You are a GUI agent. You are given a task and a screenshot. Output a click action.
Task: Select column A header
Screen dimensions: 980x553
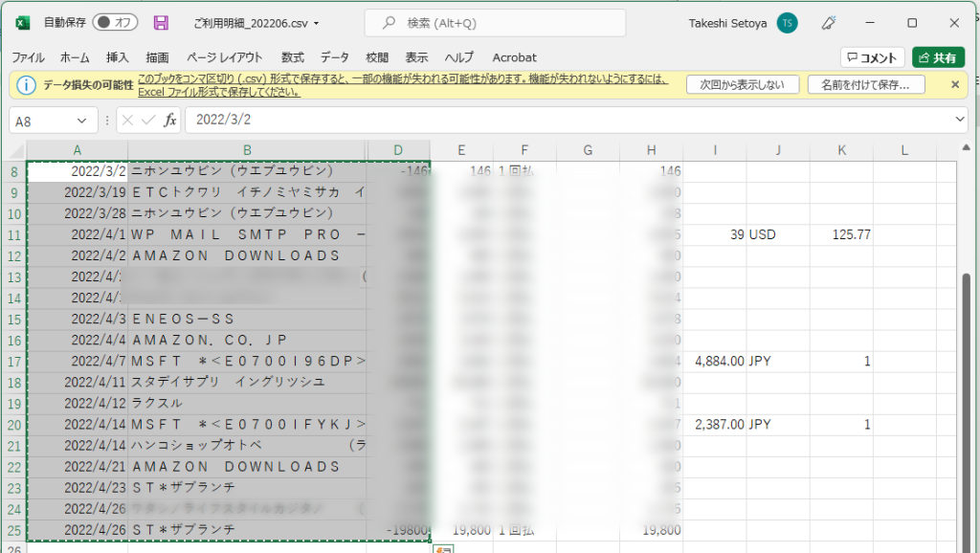coord(78,150)
